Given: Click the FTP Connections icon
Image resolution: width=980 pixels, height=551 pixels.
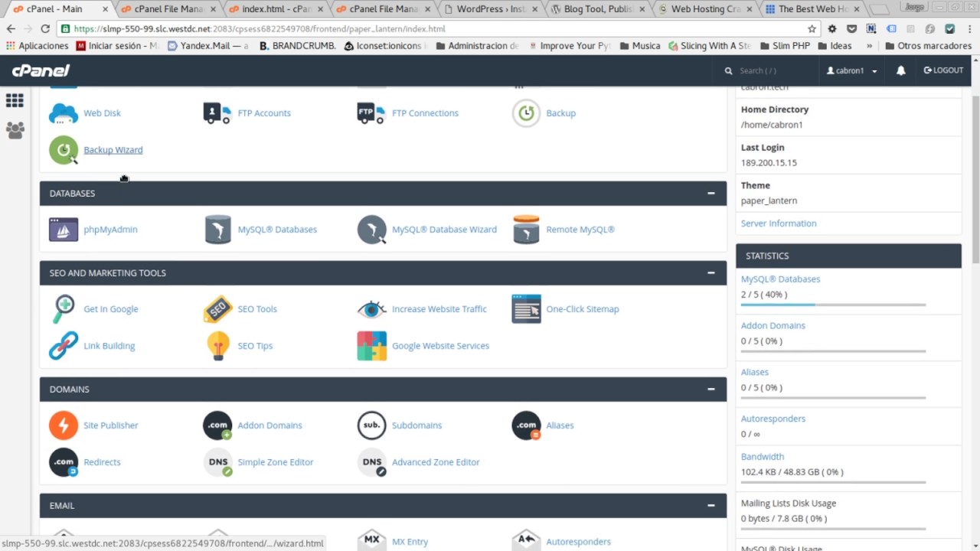Looking at the screenshot, I should click(371, 113).
